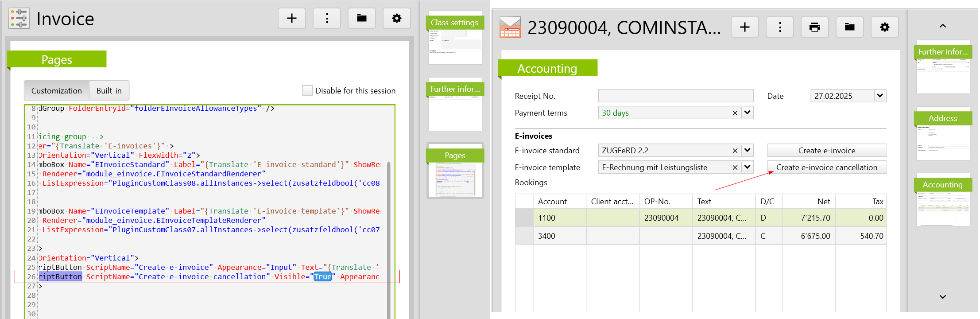Click Create e-invoice cancellation button
The image size is (980, 319).
coord(826,167)
